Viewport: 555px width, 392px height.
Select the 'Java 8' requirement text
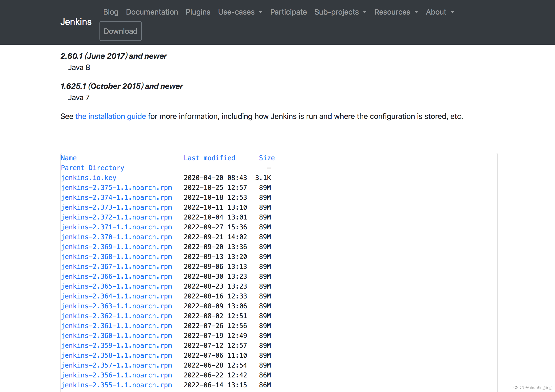pos(79,67)
